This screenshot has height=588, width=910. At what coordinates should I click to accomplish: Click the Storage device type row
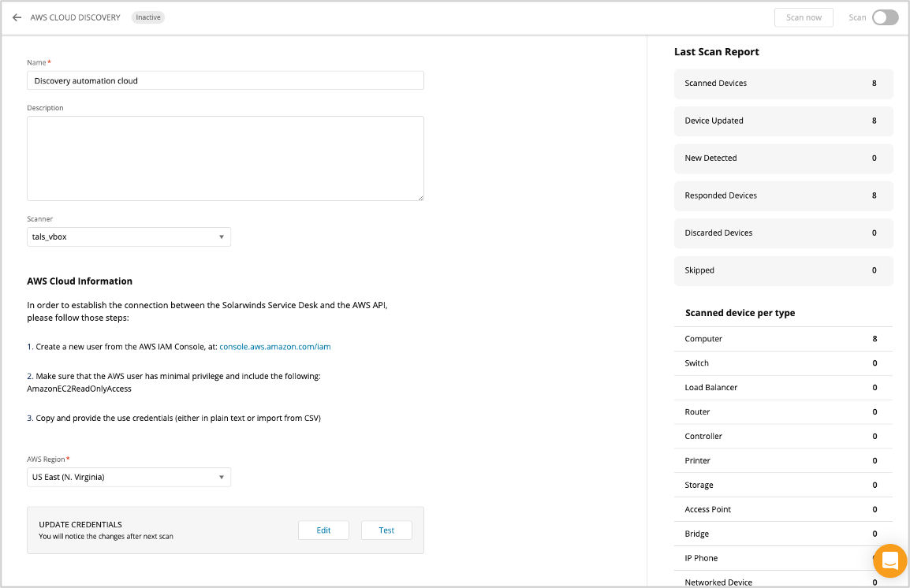(x=784, y=485)
